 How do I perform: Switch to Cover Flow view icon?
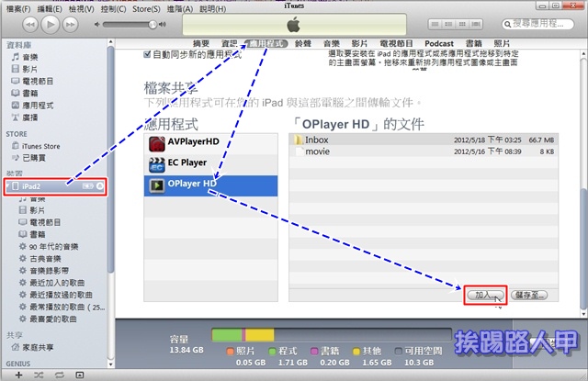[x=476, y=24]
